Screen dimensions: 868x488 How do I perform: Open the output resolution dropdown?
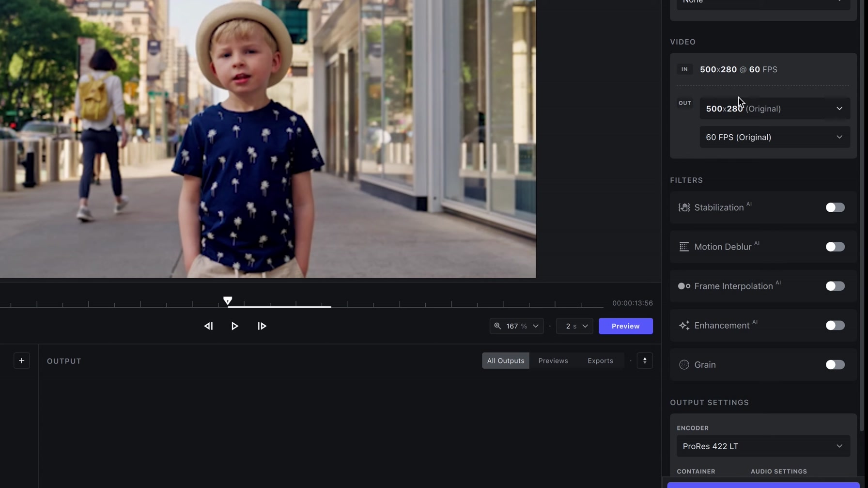click(x=775, y=109)
